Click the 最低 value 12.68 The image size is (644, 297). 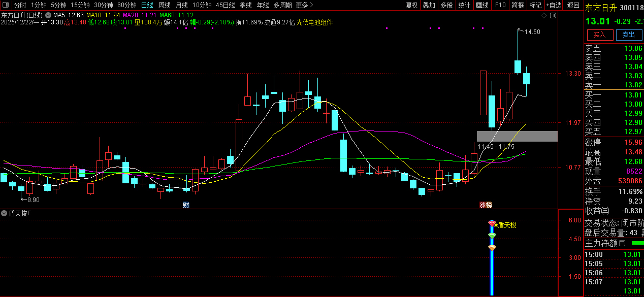pyautogui.click(x=633, y=161)
